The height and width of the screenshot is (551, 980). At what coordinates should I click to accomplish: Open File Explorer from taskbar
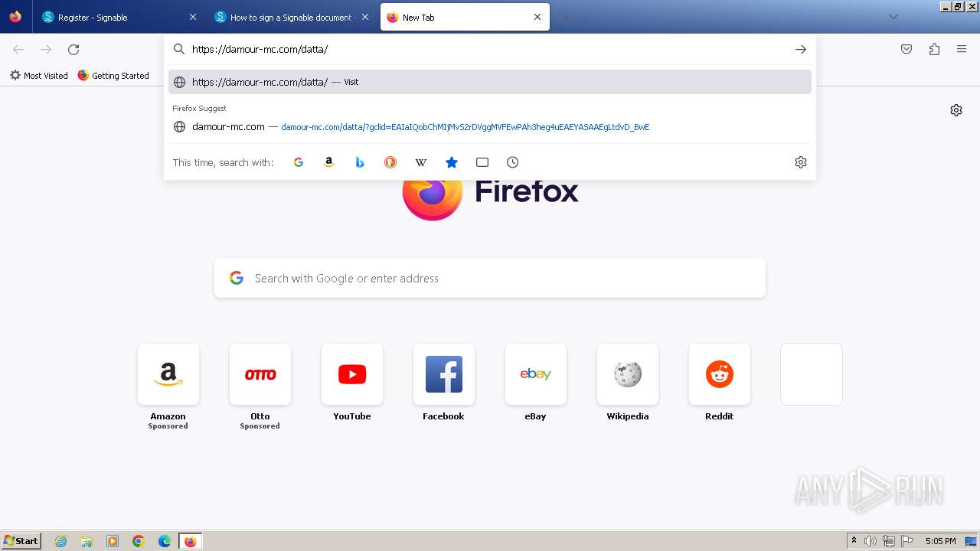click(x=87, y=541)
